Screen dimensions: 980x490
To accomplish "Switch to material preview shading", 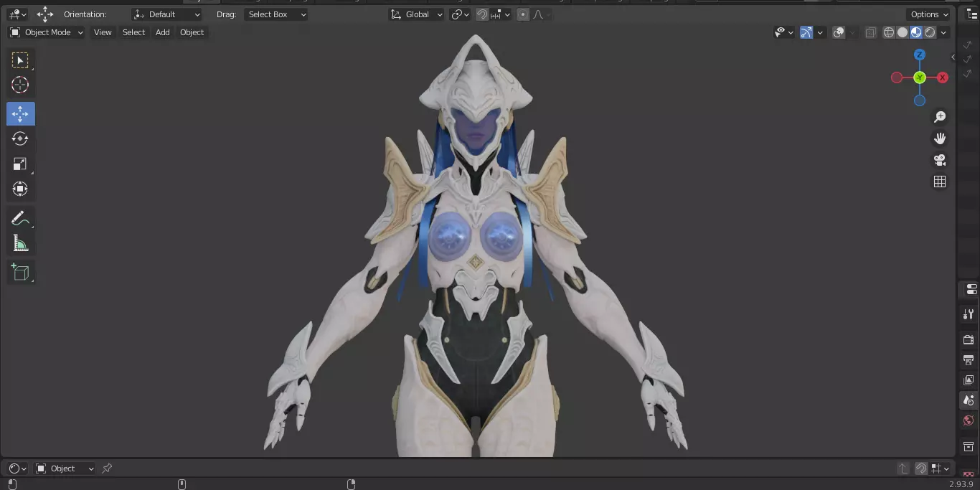I will [x=916, y=32].
